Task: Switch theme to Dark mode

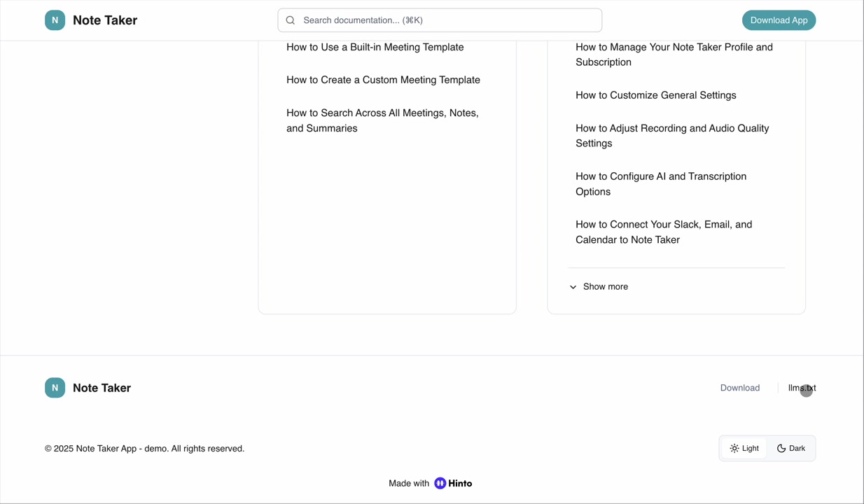Action: tap(791, 449)
